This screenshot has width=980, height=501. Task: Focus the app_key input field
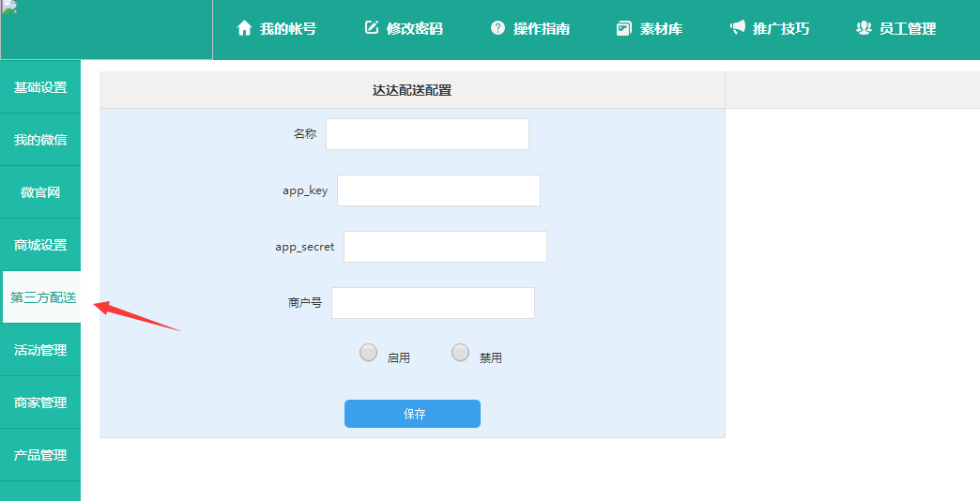438,190
